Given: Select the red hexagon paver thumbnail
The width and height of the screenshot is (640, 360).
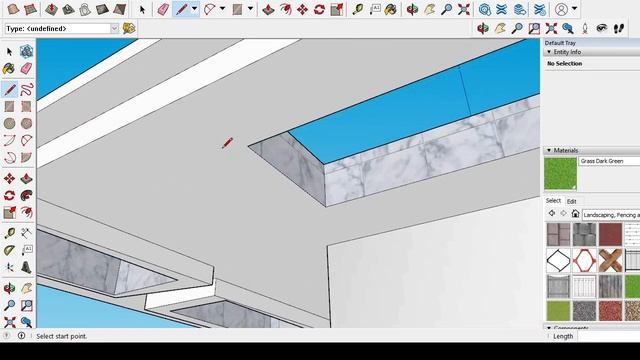Looking at the screenshot, I should 584,260.
